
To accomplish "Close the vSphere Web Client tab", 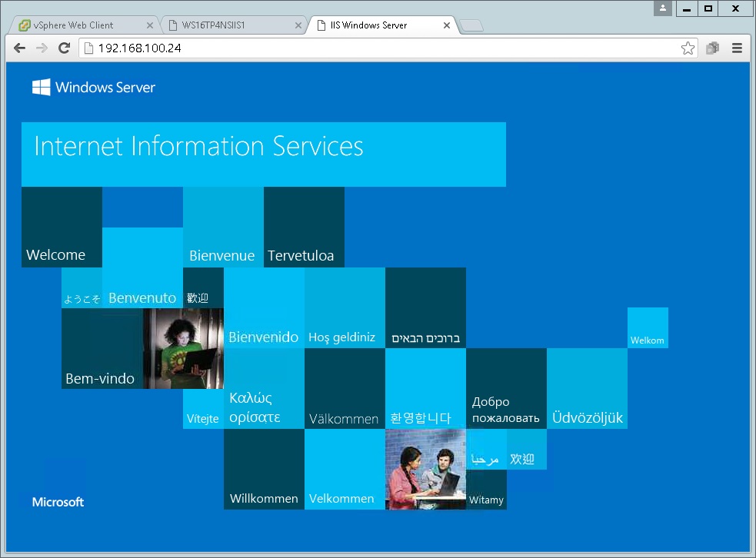I will pos(150,25).
